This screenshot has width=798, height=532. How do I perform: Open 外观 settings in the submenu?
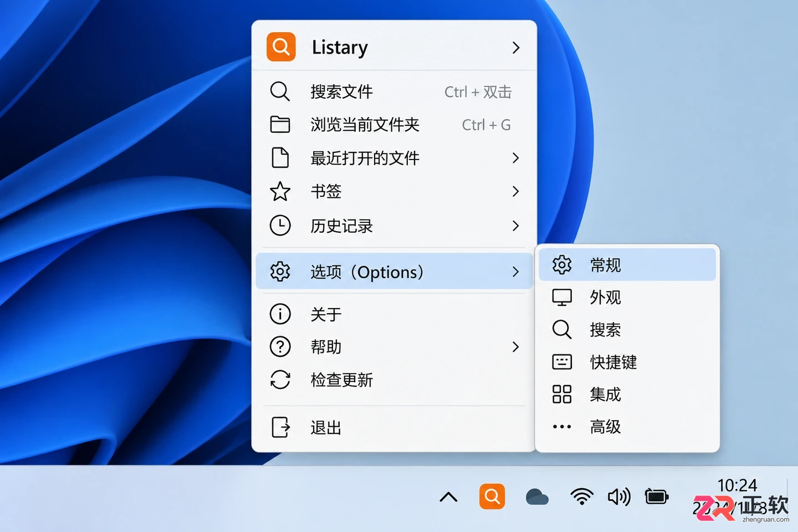[627, 297]
